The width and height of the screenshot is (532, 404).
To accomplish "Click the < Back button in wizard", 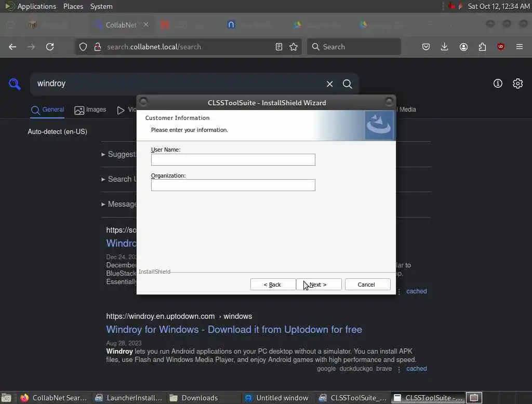I will [x=272, y=284].
